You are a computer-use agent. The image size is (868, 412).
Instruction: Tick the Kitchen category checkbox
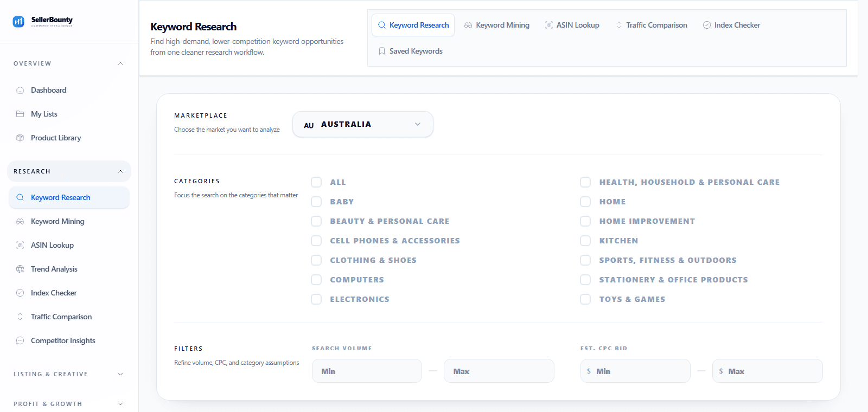coord(585,241)
